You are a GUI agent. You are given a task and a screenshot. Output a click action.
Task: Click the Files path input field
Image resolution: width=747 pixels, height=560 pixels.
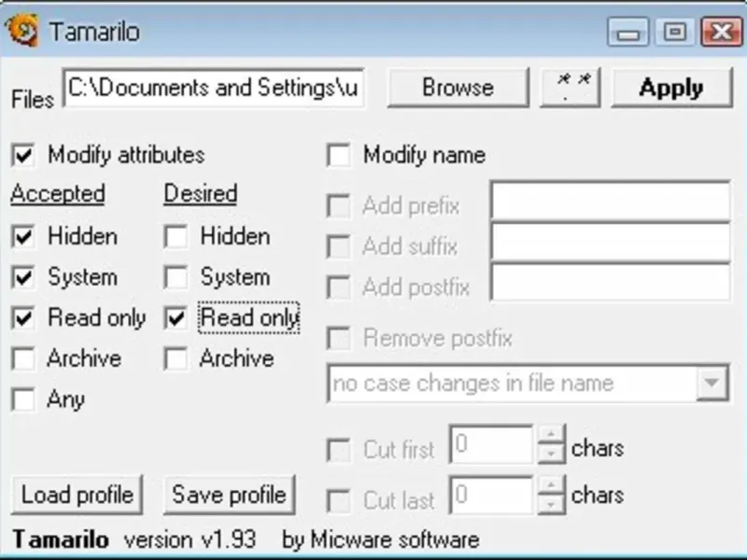click(x=214, y=88)
